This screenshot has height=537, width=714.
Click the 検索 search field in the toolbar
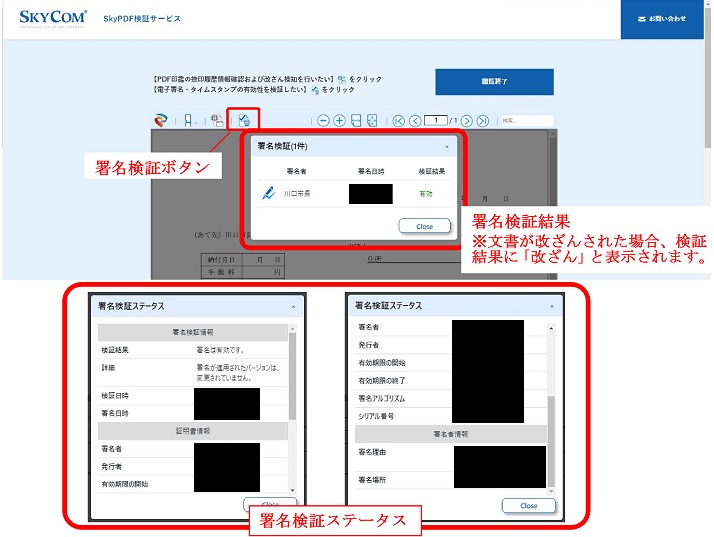526,121
